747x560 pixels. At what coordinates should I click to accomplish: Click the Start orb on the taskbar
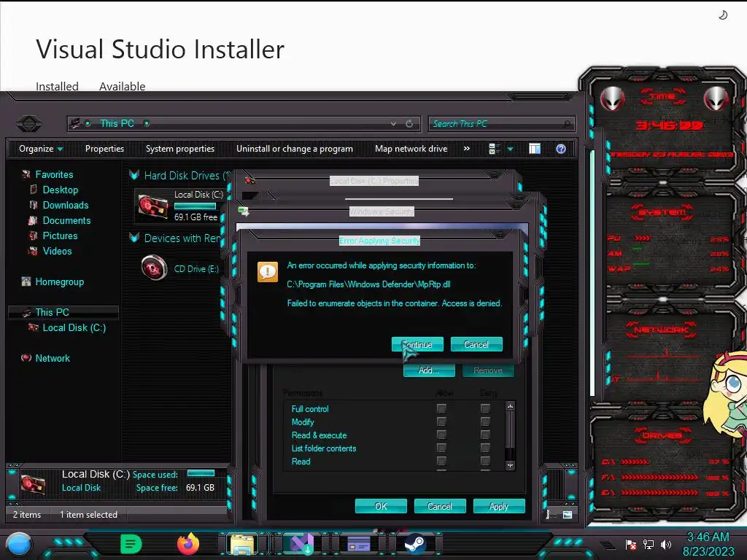[x=19, y=545]
